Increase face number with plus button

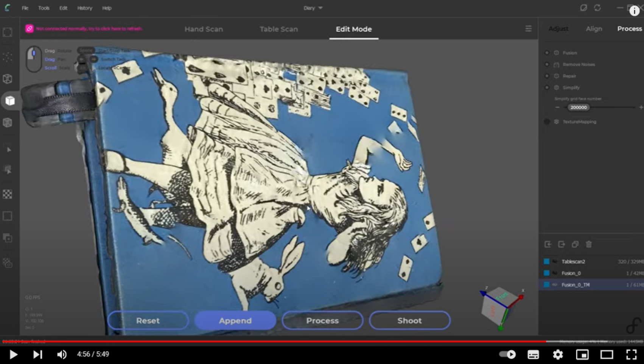[641, 107]
